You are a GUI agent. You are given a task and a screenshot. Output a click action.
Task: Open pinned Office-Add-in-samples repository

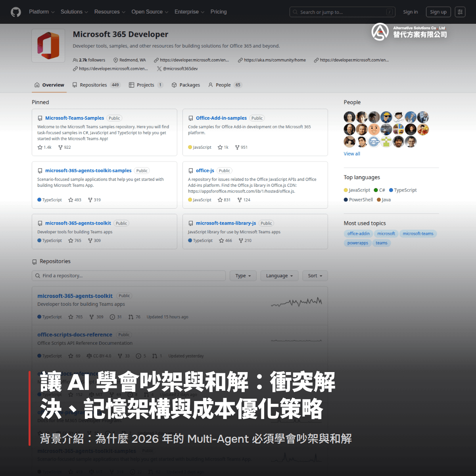pyautogui.click(x=221, y=118)
